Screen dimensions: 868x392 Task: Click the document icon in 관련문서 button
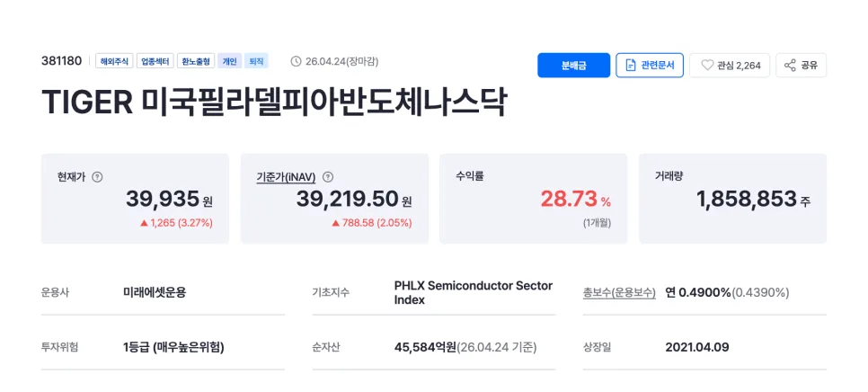631,66
